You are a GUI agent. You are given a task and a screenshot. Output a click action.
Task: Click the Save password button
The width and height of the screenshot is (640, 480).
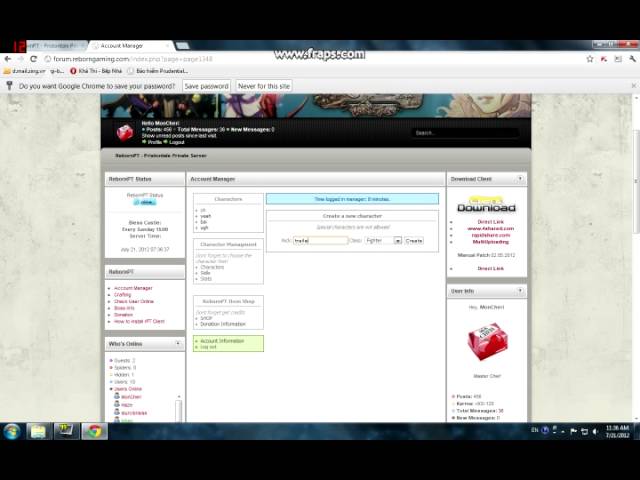[x=207, y=86]
